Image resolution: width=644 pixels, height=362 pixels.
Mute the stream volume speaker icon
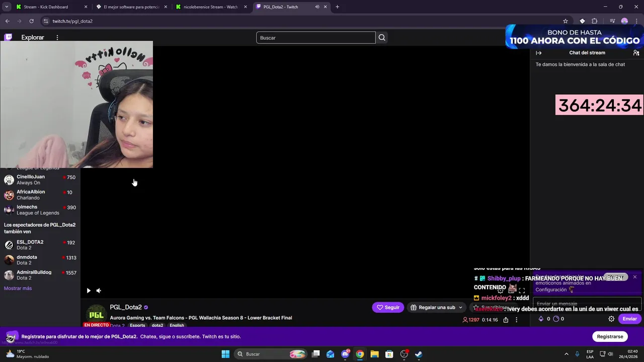pos(99,291)
